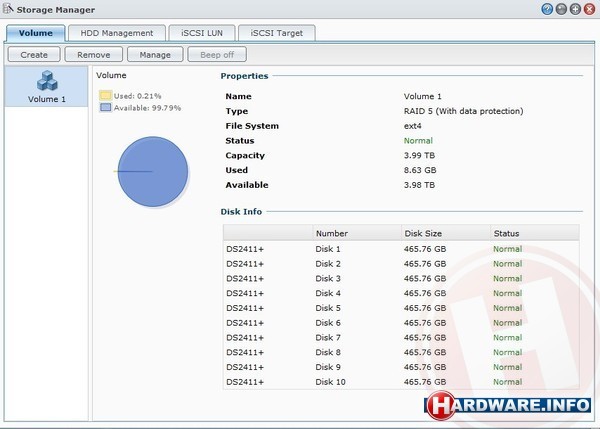600x429 pixels.
Task: Click the volume usage pie chart
Action: click(x=153, y=171)
